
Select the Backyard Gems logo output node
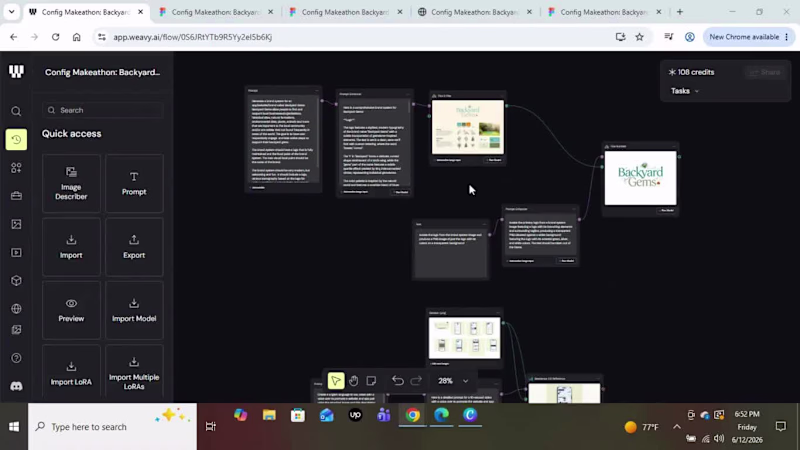click(x=640, y=178)
